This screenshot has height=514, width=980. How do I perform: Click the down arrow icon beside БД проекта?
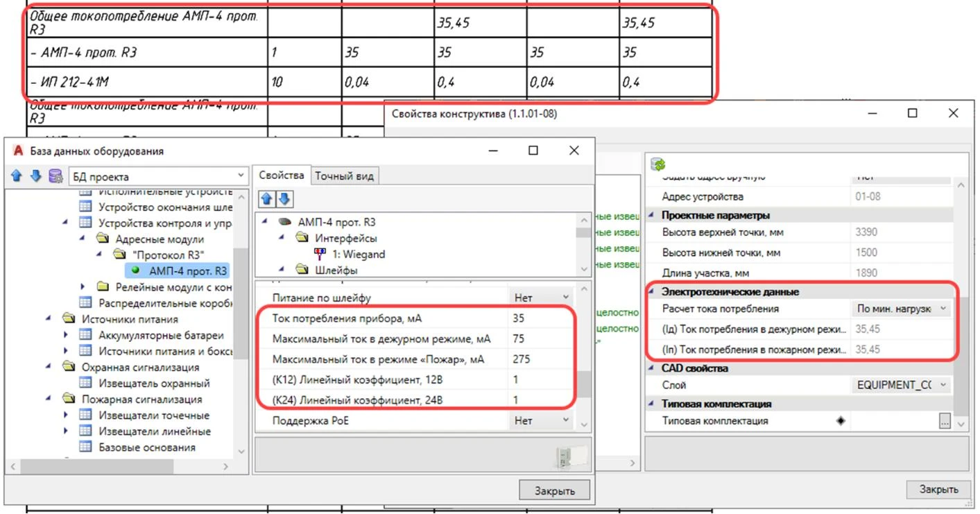pyautogui.click(x=35, y=176)
